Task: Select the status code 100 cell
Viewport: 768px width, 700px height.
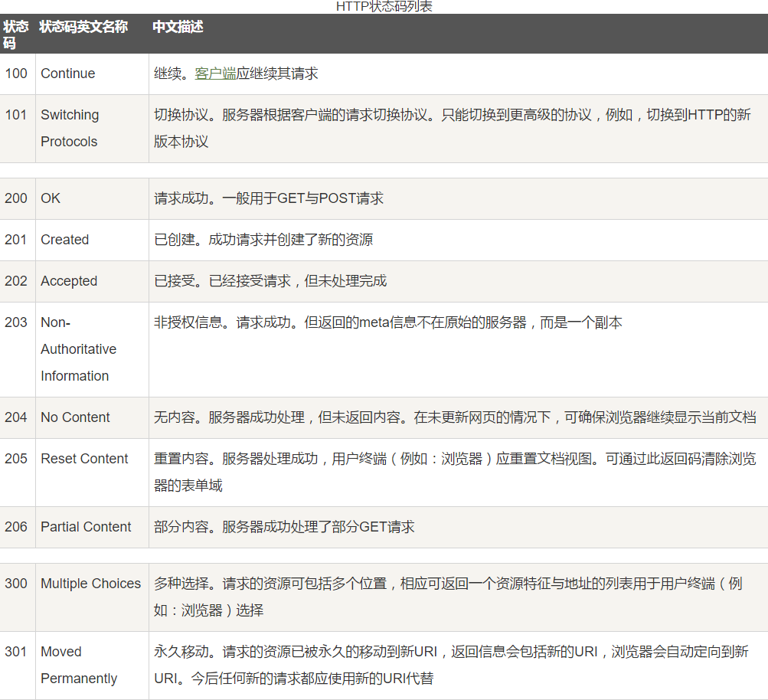Action: pos(18,74)
